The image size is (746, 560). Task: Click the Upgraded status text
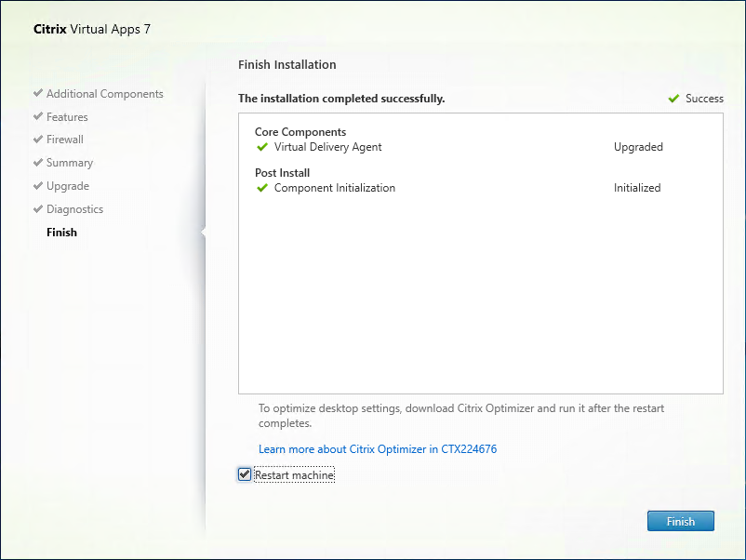(638, 147)
